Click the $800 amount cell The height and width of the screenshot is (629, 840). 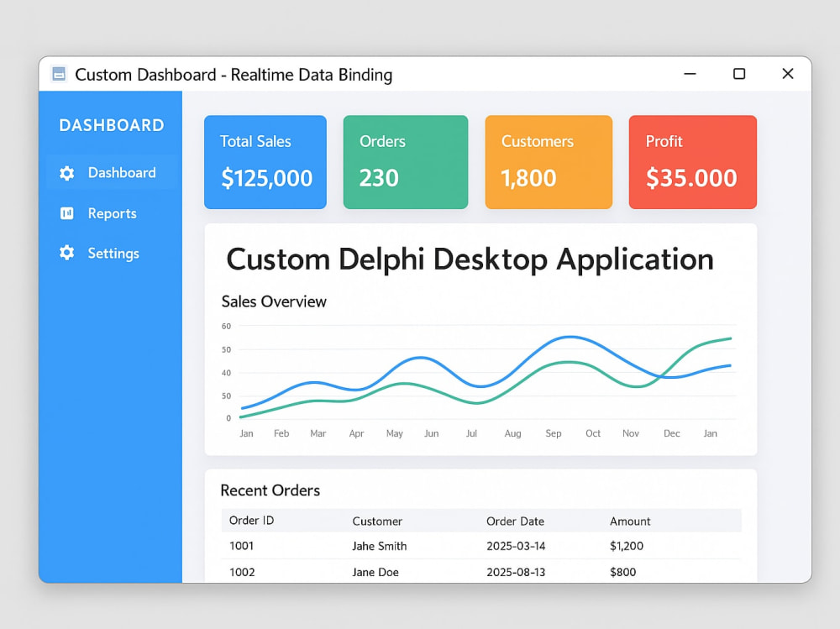pos(623,572)
